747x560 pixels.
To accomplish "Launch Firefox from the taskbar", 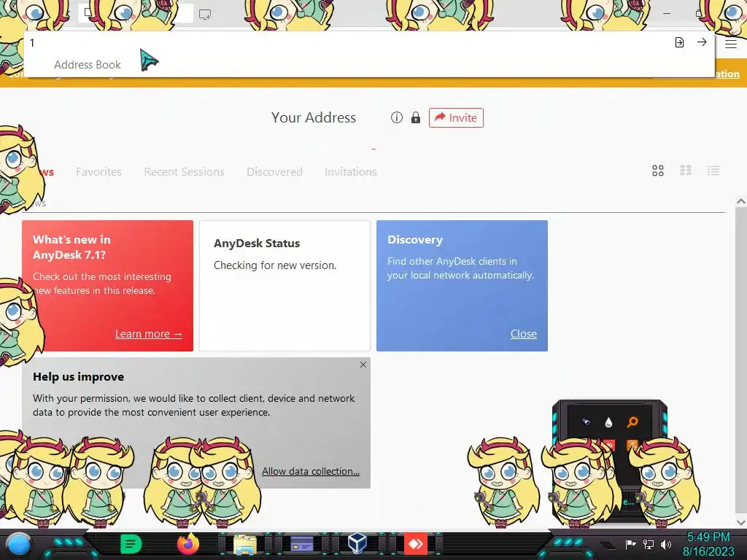I will point(188,544).
